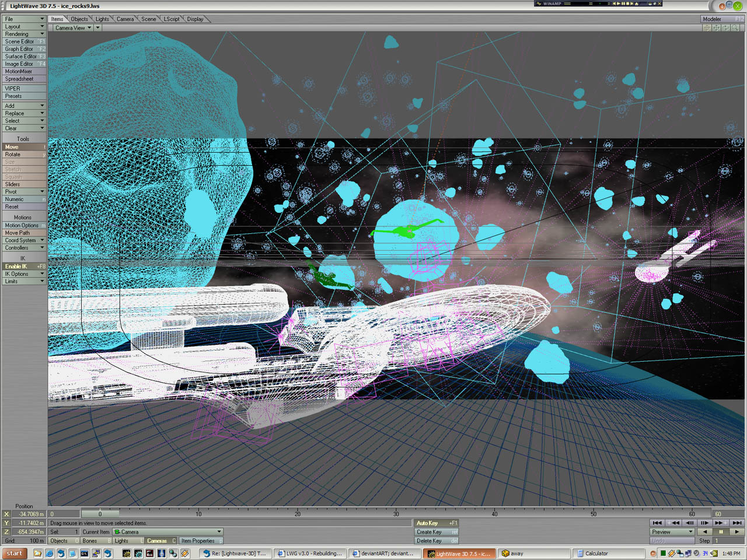Click Winamp previous track button
Viewport: 747px width, 560px height.
point(614,3)
